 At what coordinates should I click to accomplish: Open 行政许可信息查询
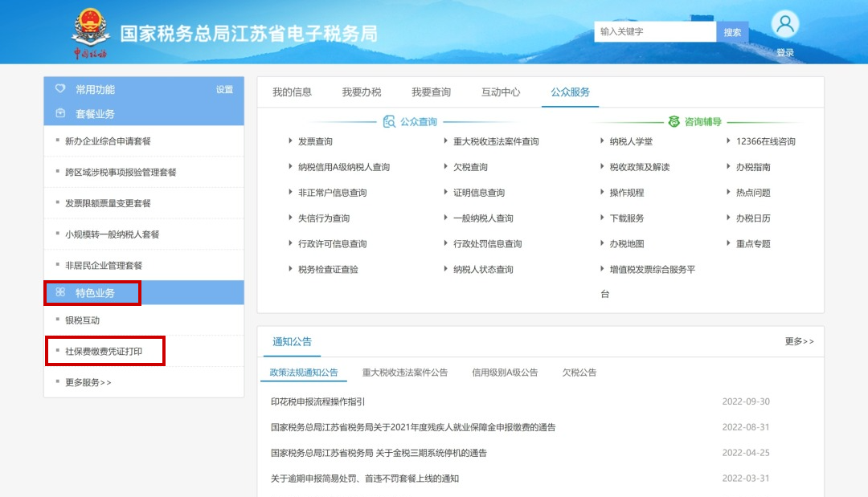[332, 244]
